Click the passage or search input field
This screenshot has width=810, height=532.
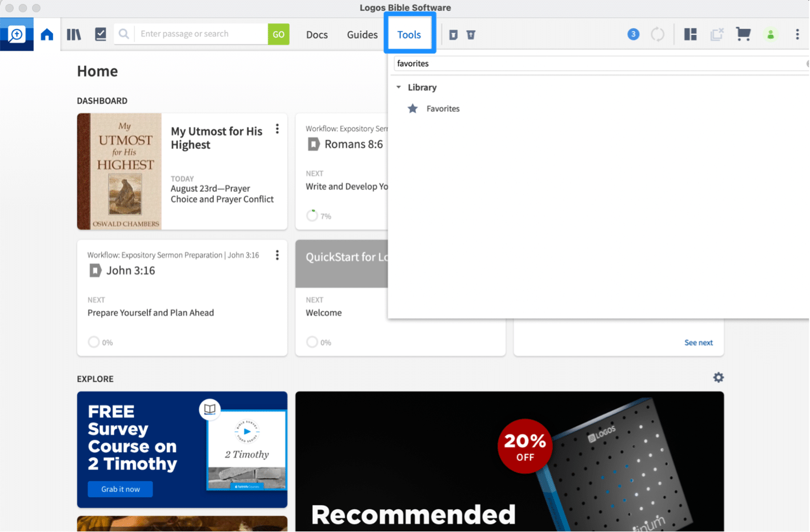coord(201,34)
